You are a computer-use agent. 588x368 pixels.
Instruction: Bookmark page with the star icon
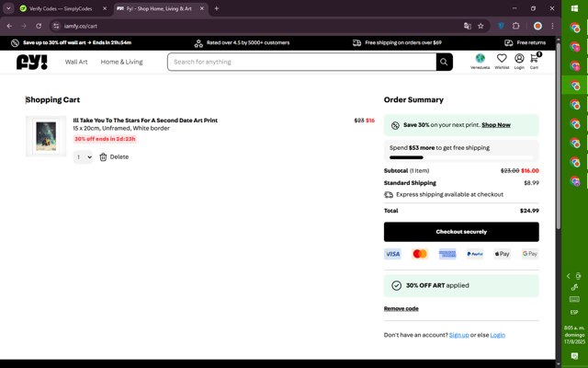481,26
